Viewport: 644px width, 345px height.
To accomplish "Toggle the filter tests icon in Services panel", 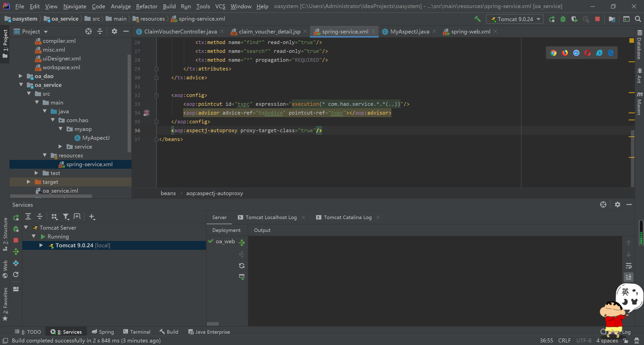I will (x=66, y=217).
